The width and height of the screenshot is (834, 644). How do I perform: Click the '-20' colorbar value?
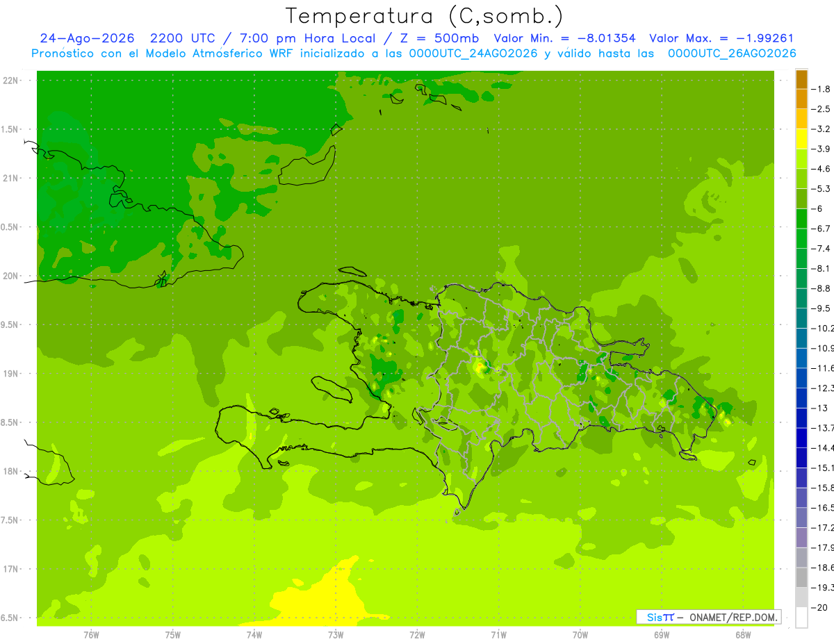click(x=819, y=607)
